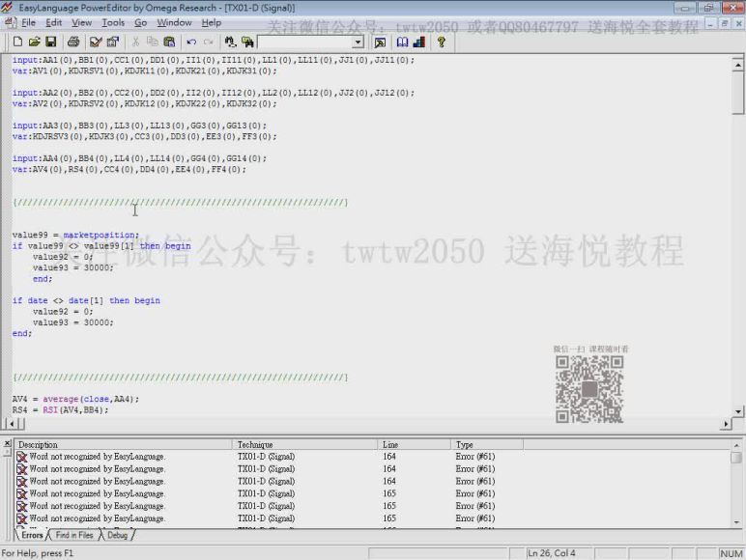Redo edit with the Redo arrow
Image resolution: width=746 pixels, height=560 pixels.
coord(208,42)
